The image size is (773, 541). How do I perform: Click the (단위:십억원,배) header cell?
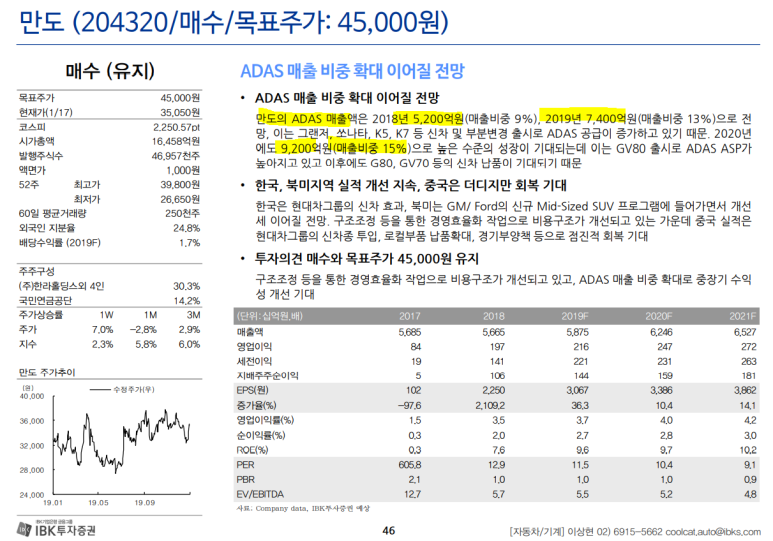pos(270,316)
